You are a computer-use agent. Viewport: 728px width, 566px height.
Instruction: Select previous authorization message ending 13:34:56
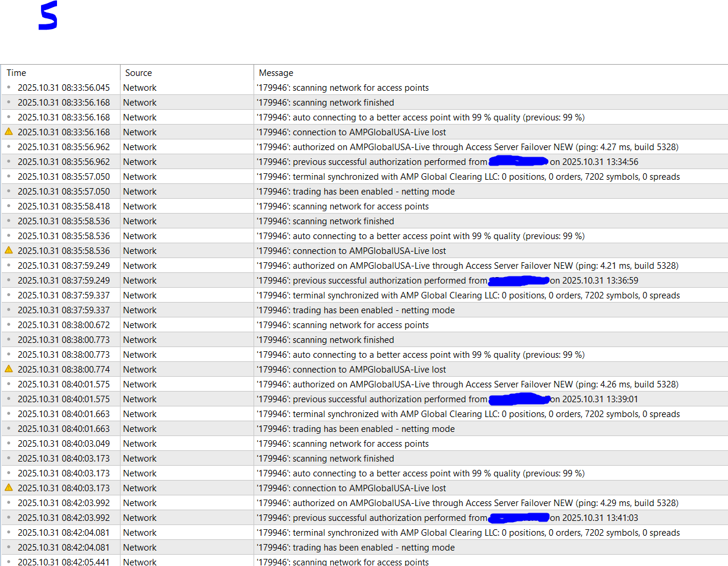click(x=447, y=162)
